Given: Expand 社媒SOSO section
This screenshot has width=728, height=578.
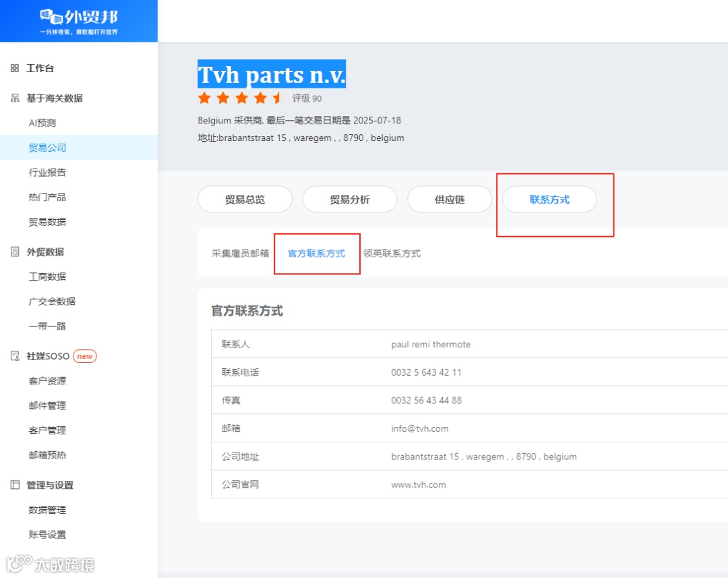Looking at the screenshot, I should 48,356.
